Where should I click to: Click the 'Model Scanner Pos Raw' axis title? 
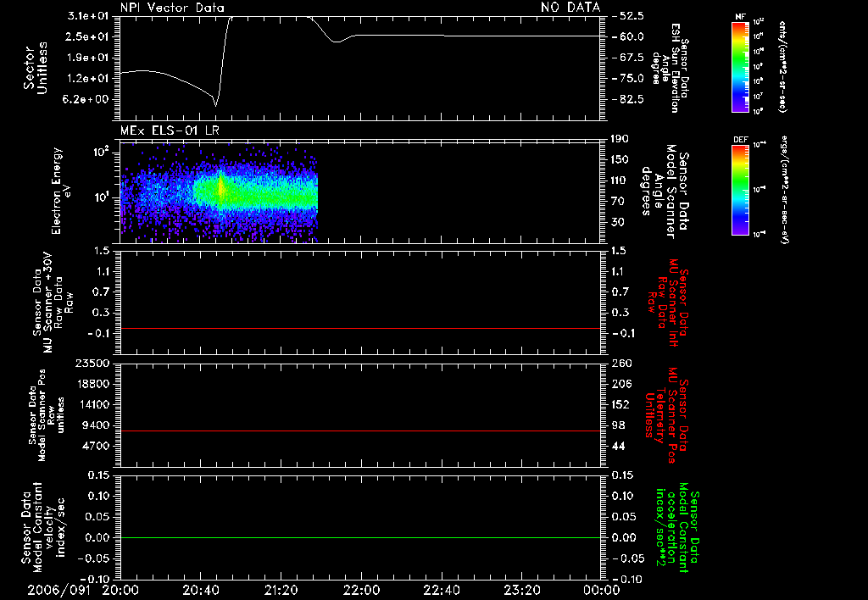click(47, 415)
